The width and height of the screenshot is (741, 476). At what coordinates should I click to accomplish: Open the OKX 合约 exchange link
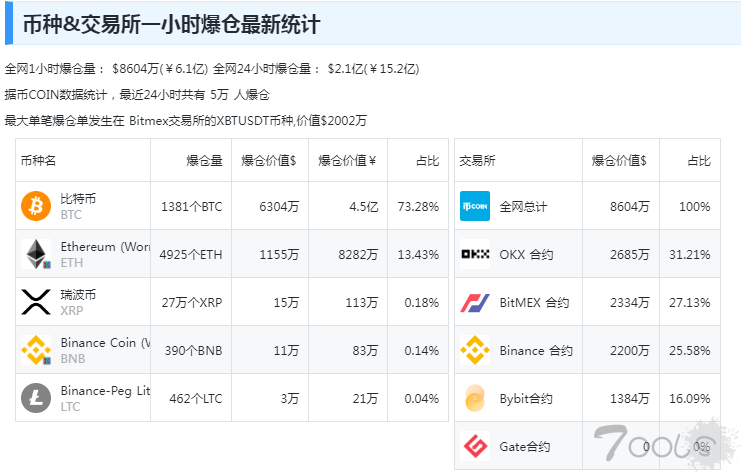pos(526,255)
